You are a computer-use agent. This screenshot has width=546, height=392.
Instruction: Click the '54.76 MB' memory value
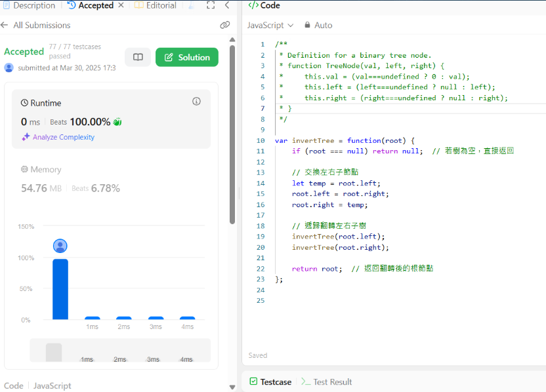[41, 188]
